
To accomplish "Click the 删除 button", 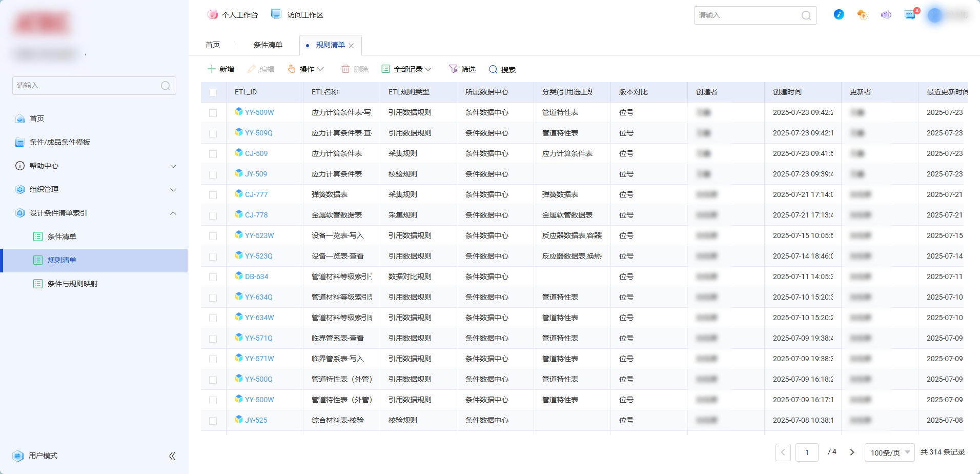I will [x=355, y=69].
